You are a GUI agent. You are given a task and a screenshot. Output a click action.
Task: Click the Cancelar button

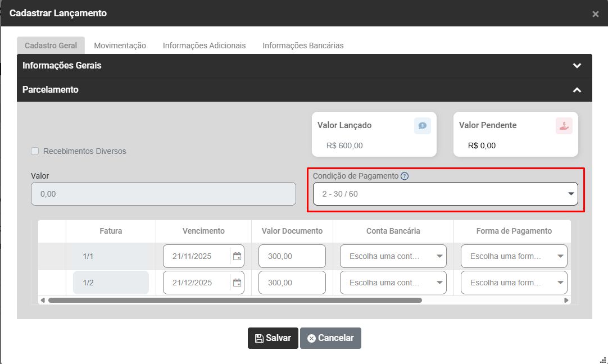point(330,338)
